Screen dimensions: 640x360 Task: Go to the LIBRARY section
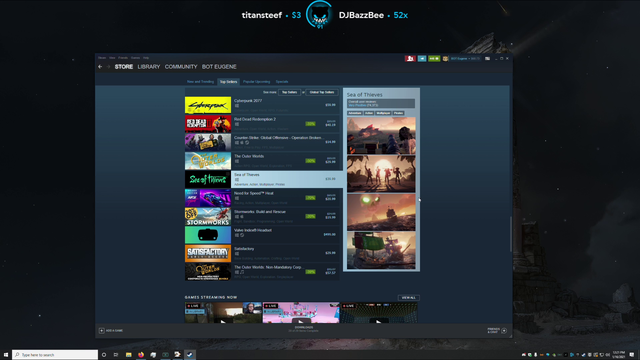tap(149, 67)
